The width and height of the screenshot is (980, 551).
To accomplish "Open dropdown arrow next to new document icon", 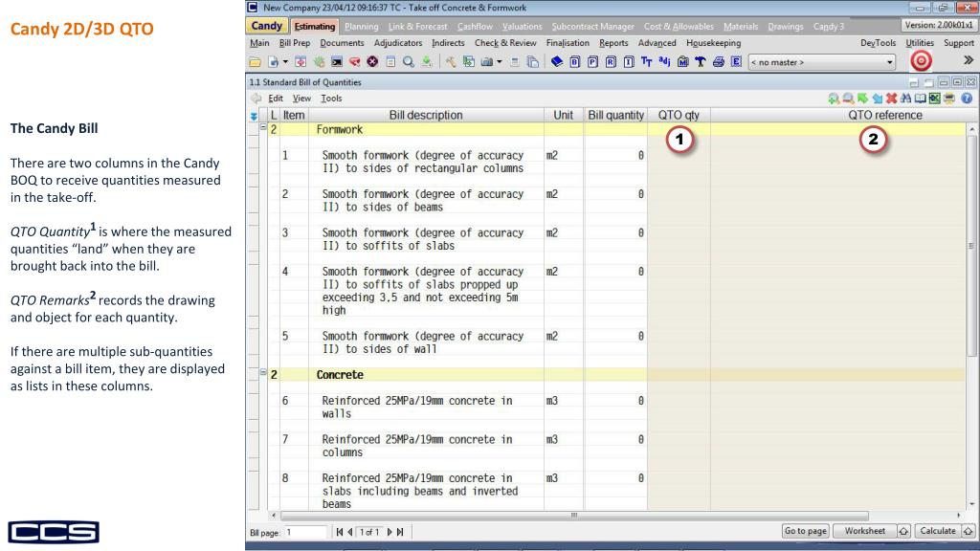I will 285,62.
